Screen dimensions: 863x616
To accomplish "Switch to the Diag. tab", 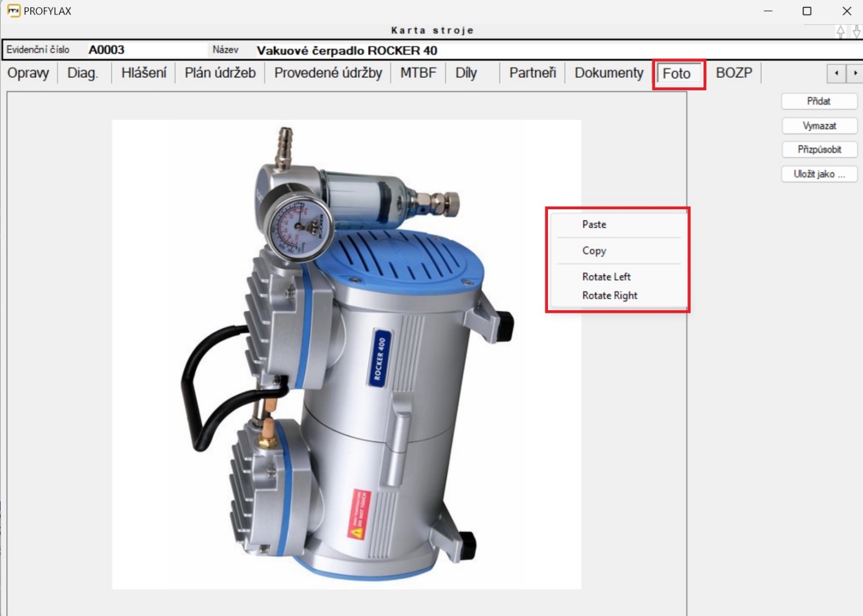I will click(x=83, y=73).
